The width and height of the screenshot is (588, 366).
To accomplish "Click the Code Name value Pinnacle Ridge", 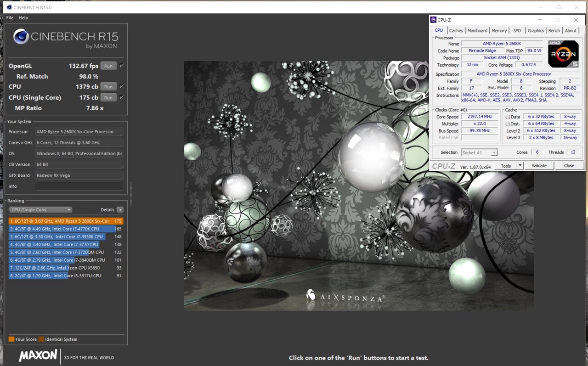I will click(x=482, y=51).
